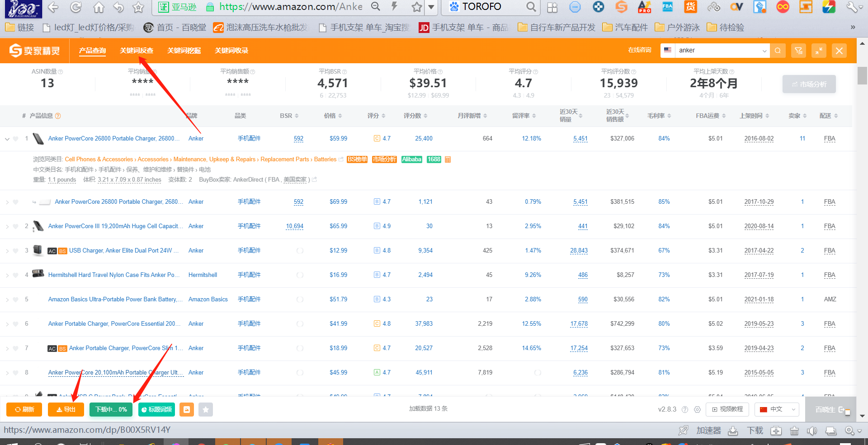Click the lightning speed-mode icon in address bar
The image size is (868, 445).
394,6
